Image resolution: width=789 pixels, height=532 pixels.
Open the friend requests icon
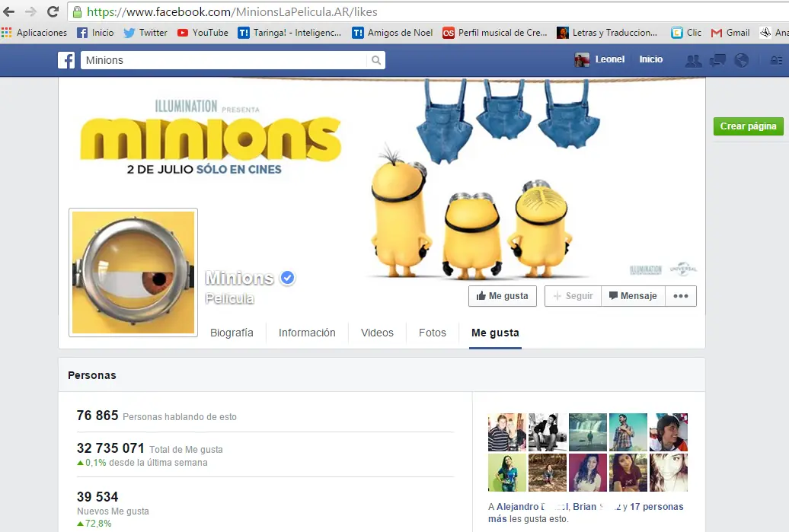point(693,60)
